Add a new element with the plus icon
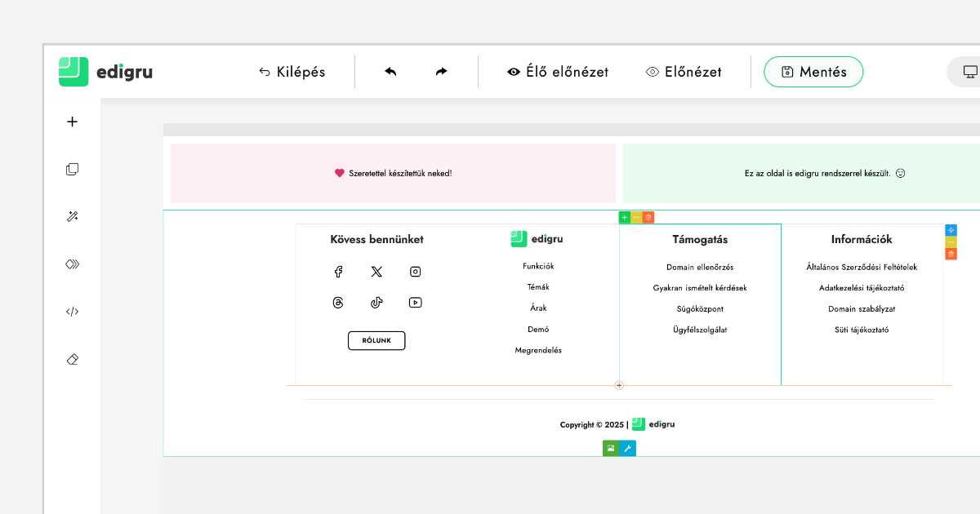Screen dimensions: 980x514 72,122
